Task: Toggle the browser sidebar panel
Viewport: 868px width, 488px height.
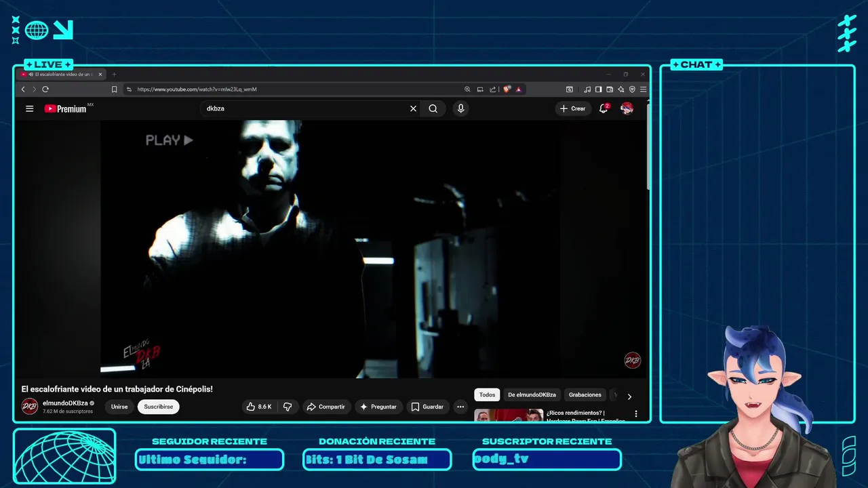Action: tap(598, 89)
